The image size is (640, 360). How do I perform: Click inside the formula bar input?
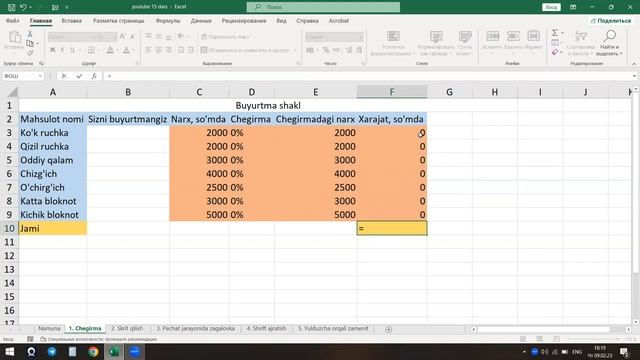[x=367, y=76]
